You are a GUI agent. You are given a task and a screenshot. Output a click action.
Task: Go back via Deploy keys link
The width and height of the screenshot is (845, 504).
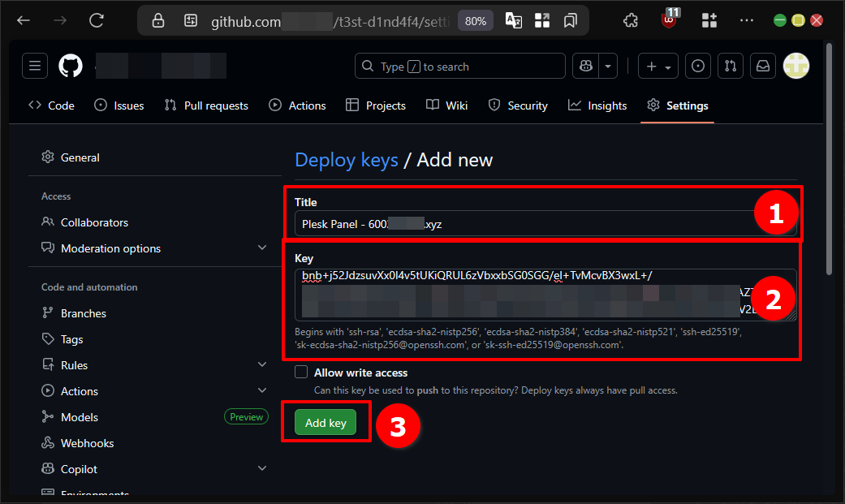pyautogui.click(x=346, y=160)
